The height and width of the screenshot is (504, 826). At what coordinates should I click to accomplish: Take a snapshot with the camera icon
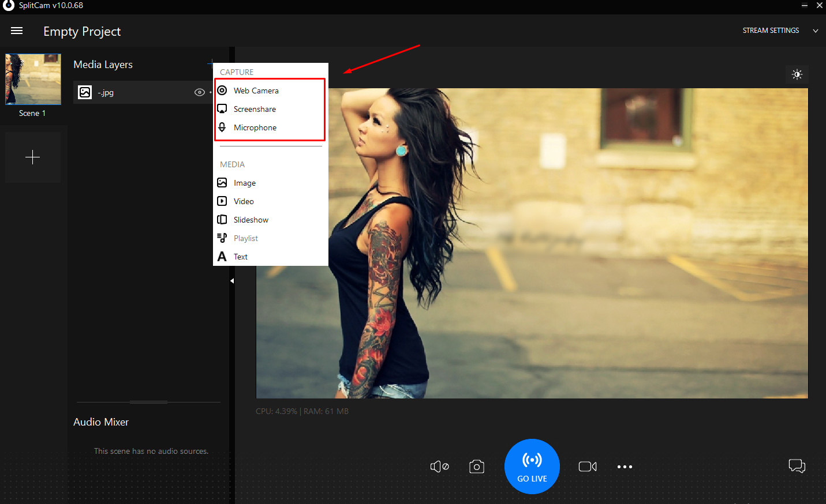pos(477,467)
